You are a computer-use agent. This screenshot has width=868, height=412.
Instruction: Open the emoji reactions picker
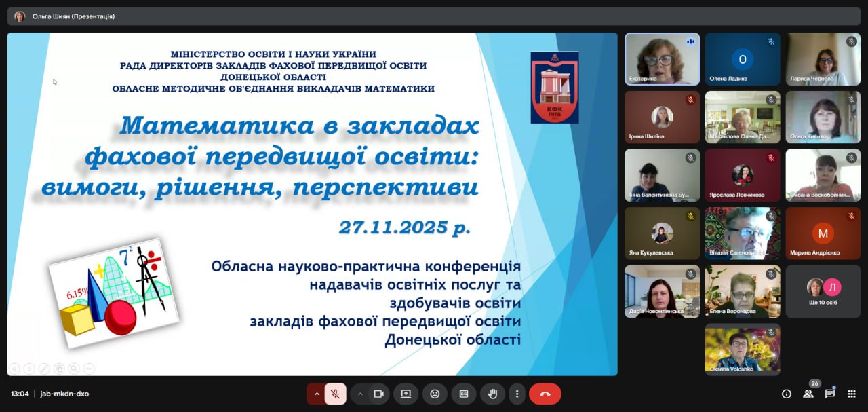[435, 394]
